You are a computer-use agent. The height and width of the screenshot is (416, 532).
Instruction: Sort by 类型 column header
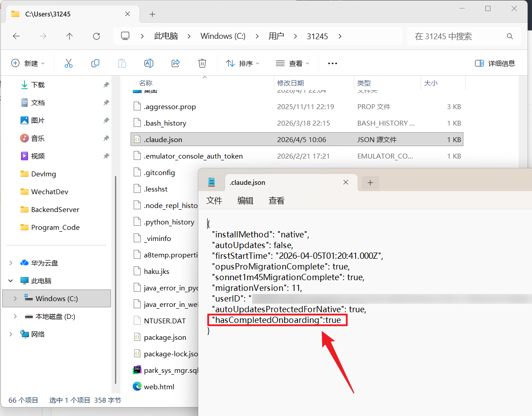(x=364, y=83)
